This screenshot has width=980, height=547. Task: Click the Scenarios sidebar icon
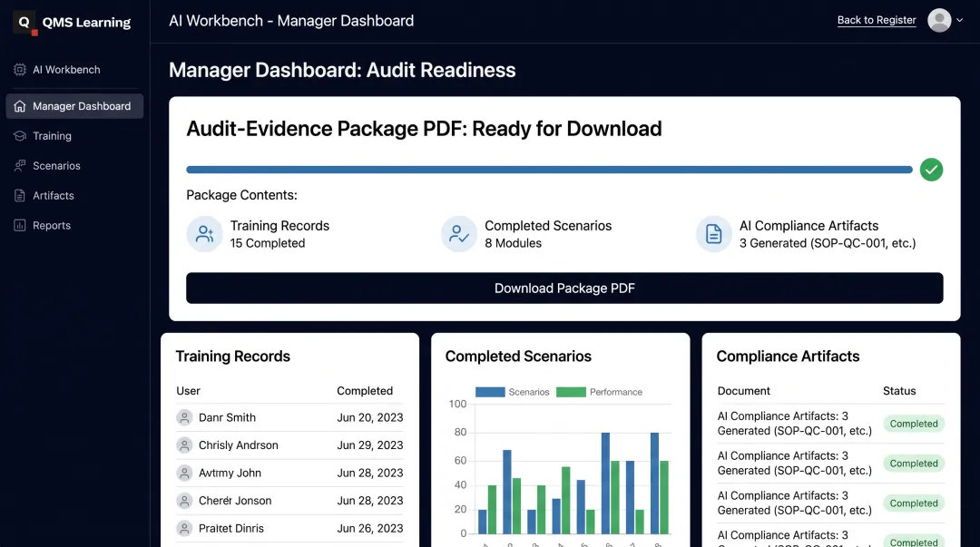coord(20,166)
